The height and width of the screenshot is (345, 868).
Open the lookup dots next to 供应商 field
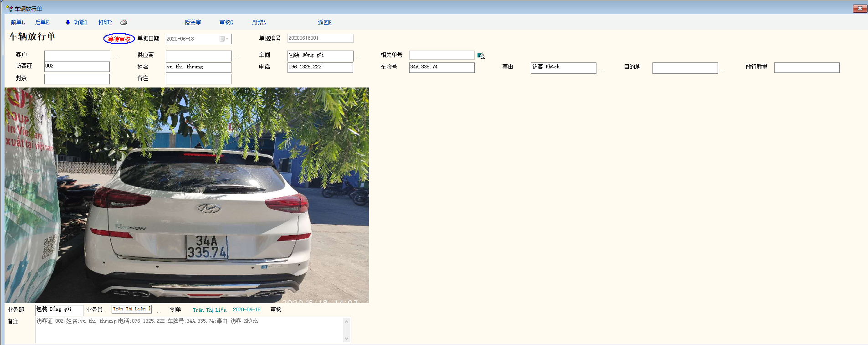(236, 57)
